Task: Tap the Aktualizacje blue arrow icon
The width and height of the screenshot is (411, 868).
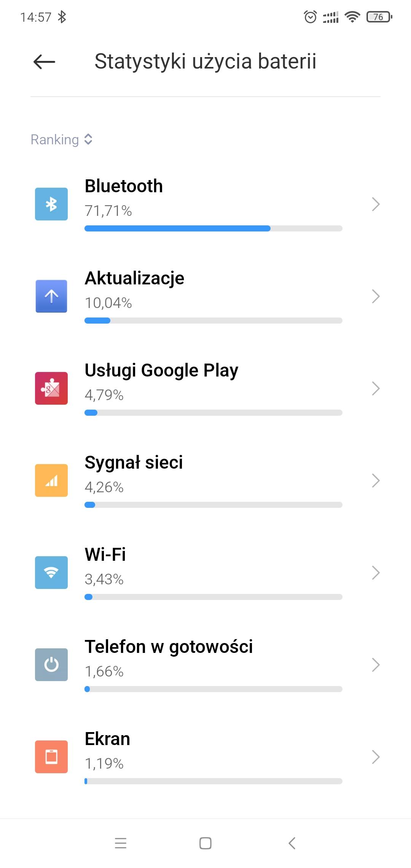Action: (x=51, y=296)
